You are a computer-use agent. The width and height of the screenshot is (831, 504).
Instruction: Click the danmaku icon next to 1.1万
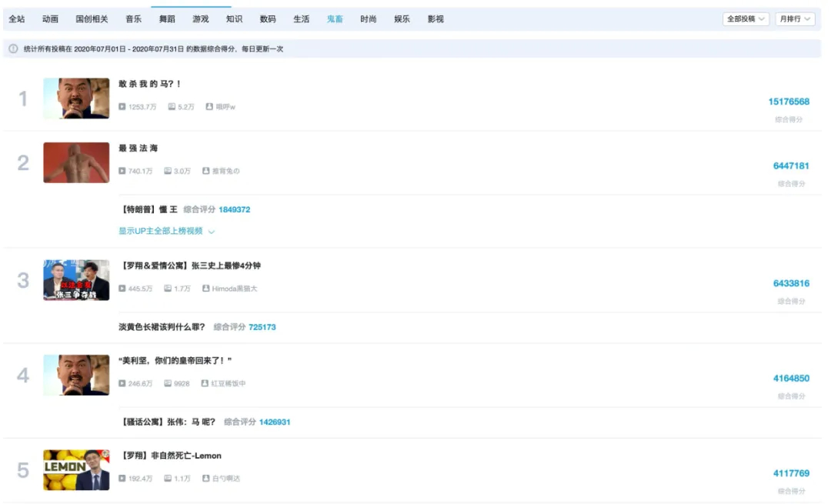pyautogui.click(x=168, y=478)
